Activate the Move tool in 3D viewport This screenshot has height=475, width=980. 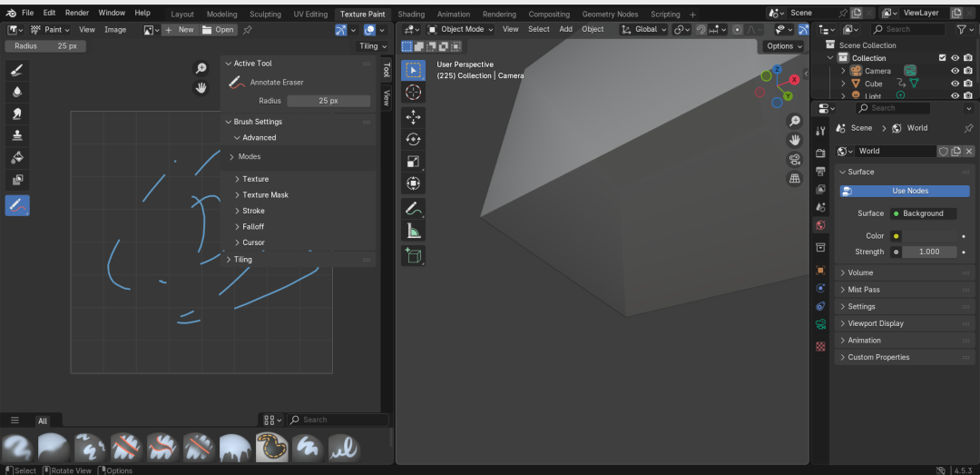coord(413,118)
